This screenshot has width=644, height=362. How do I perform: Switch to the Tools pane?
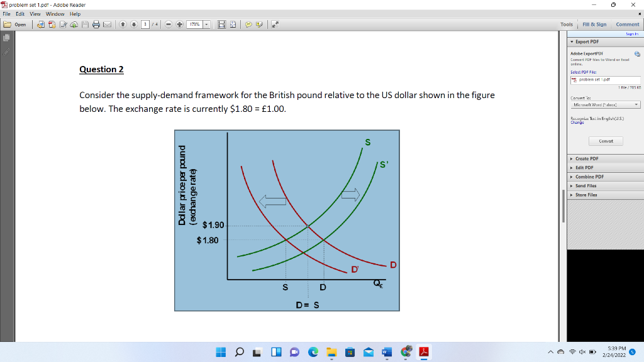[x=567, y=25]
